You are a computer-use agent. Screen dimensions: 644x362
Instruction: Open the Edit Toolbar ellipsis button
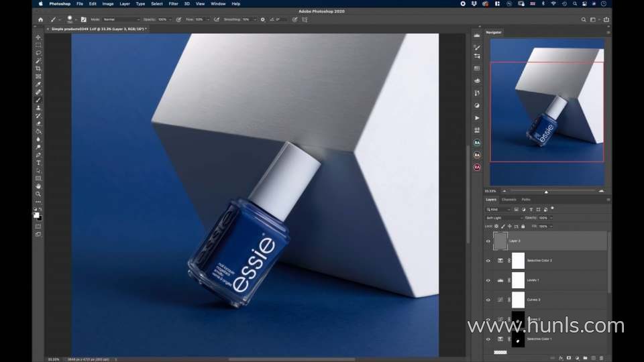38,202
